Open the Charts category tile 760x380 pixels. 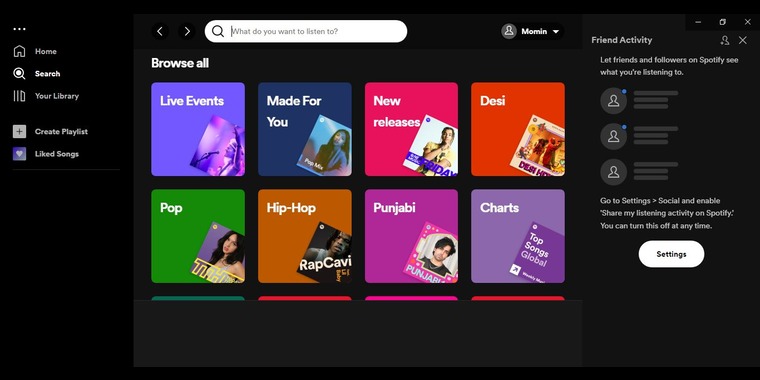coord(518,236)
